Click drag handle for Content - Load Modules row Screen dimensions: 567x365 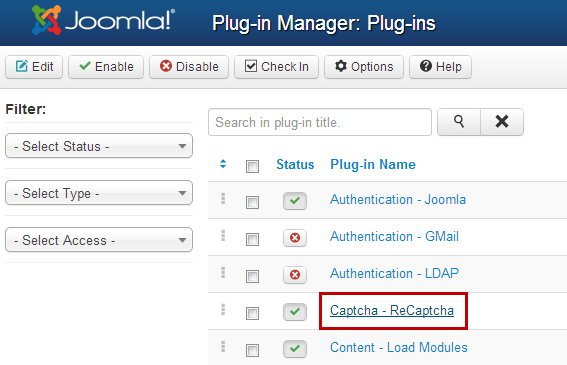(x=223, y=347)
